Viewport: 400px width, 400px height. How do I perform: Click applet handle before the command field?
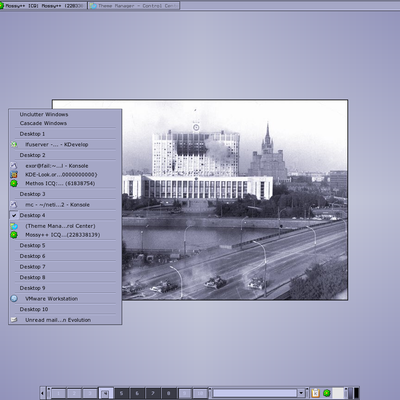pyautogui.click(x=210, y=393)
